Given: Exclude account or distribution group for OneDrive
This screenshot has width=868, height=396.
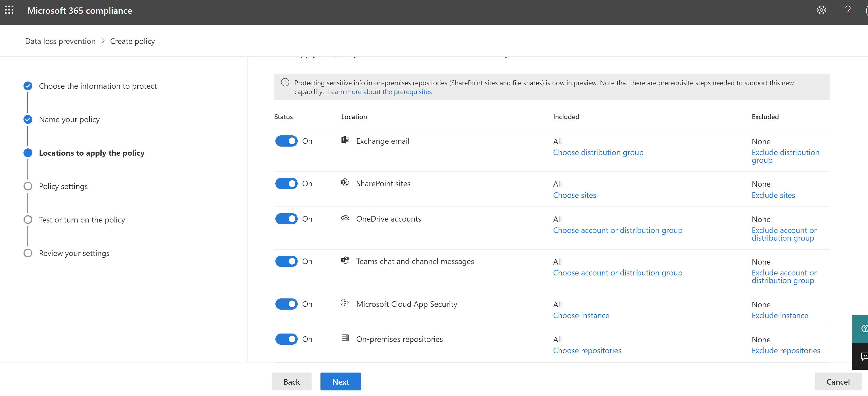Looking at the screenshot, I should tap(784, 234).
